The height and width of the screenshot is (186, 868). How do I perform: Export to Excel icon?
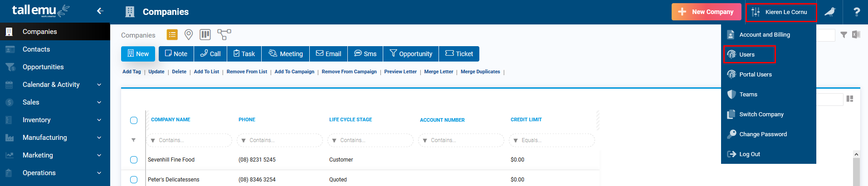point(856,34)
